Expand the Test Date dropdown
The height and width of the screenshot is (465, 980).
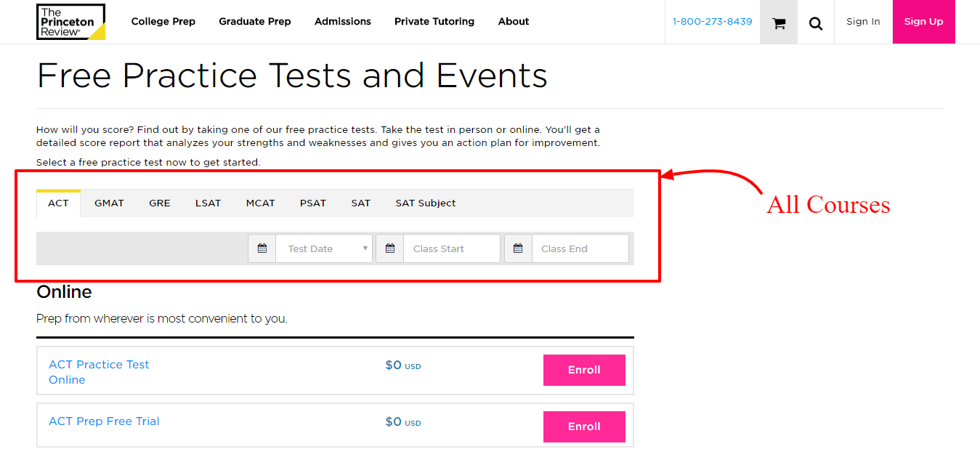[324, 248]
